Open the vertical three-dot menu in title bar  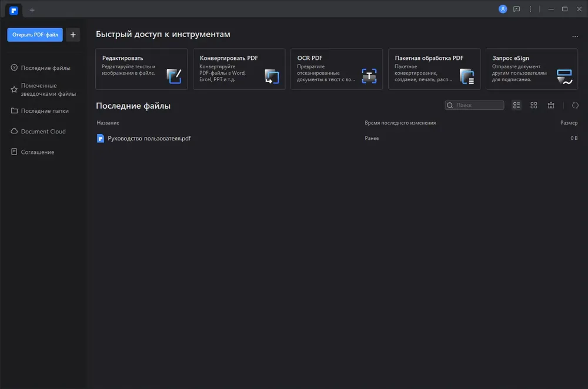pyautogui.click(x=530, y=9)
